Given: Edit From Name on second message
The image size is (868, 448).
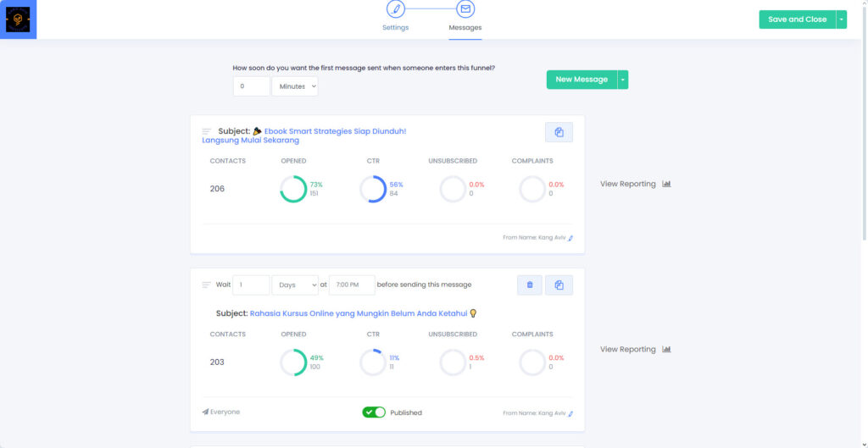Looking at the screenshot, I should point(570,413).
